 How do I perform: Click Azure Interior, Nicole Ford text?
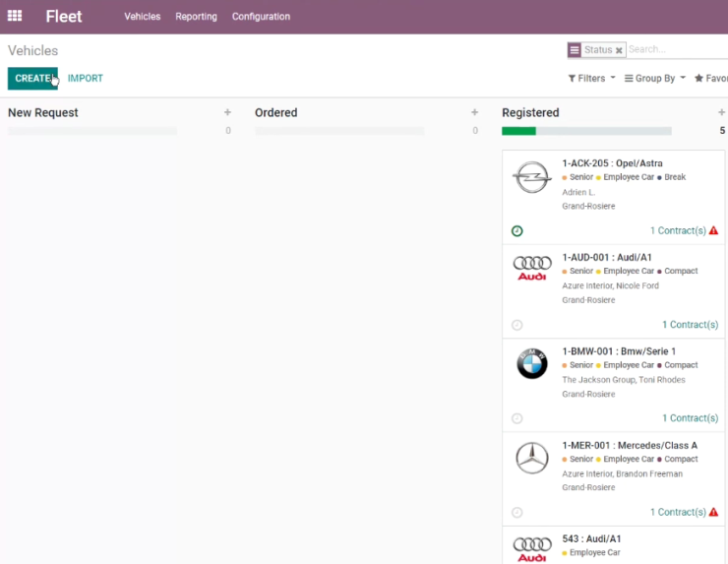tap(611, 285)
